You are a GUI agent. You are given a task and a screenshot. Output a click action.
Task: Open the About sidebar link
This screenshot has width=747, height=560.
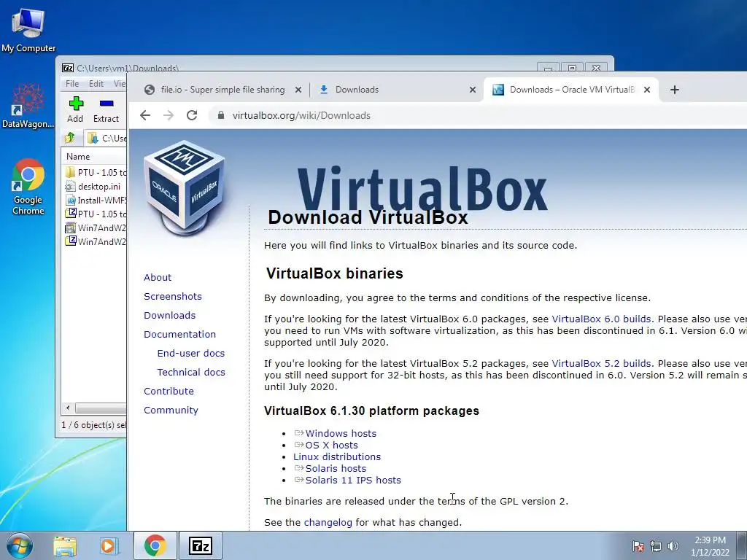pyautogui.click(x=158, y=278)
